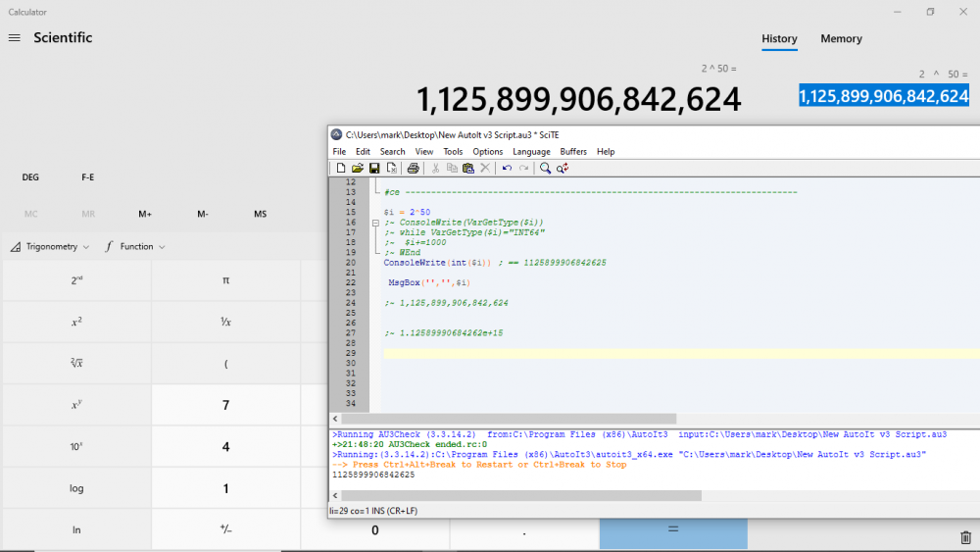Switch to Calculator Memory tab
The image size is (980, 552).
pyautogui.click(x=841, y=39)
